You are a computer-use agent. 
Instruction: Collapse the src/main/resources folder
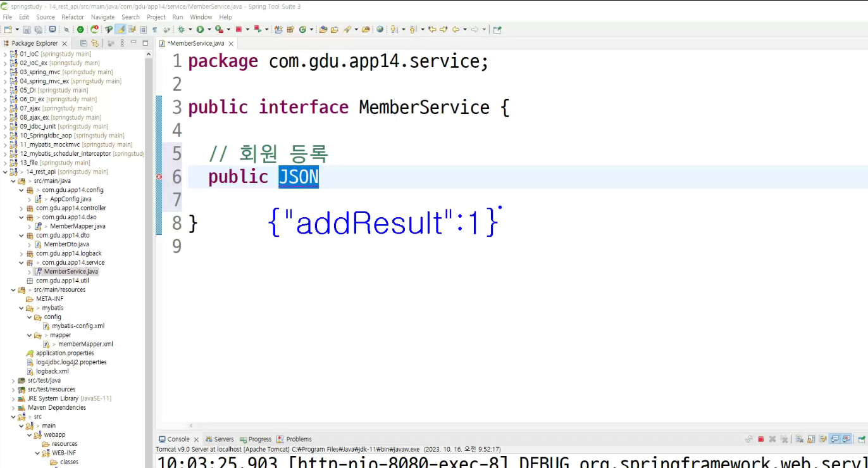coord(13,290)
